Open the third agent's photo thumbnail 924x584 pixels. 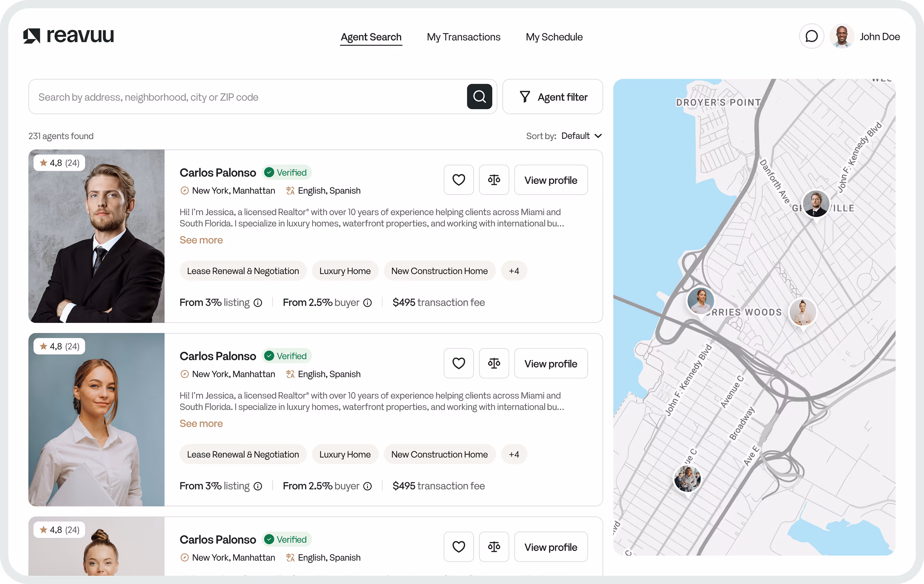point(96,547)
